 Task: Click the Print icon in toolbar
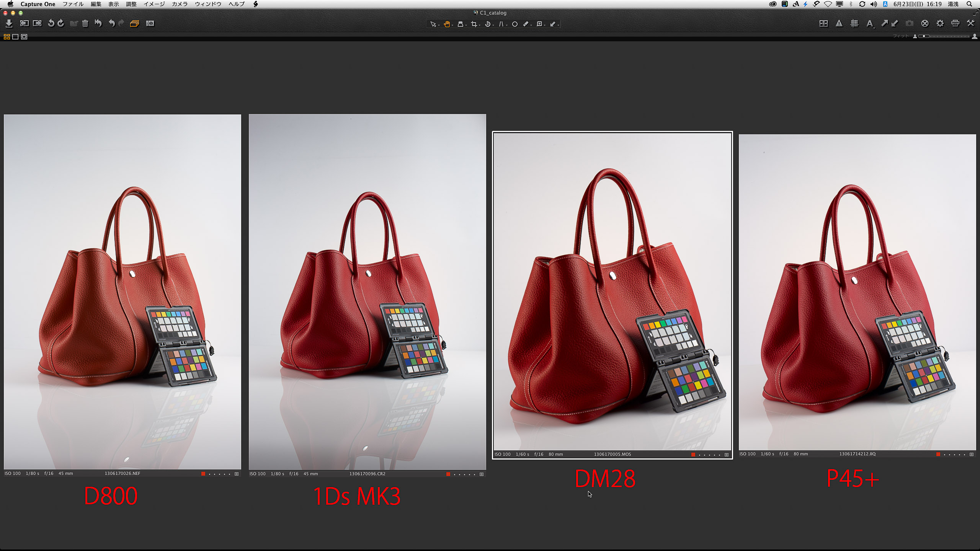pyautogui.click(x=955, y=24)
